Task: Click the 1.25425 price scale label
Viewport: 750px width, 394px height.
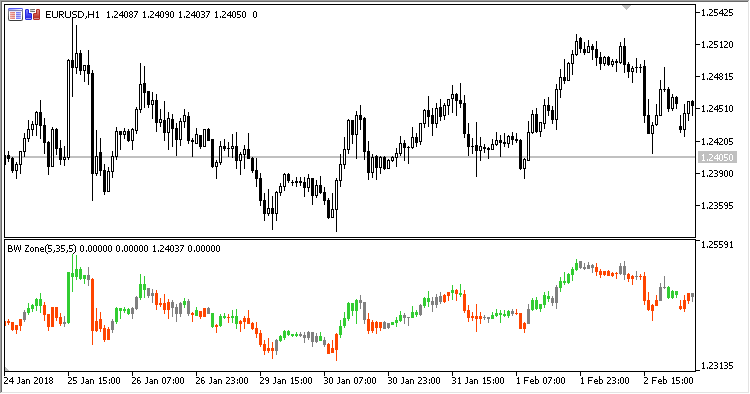Action: click(x=717, y=13)
